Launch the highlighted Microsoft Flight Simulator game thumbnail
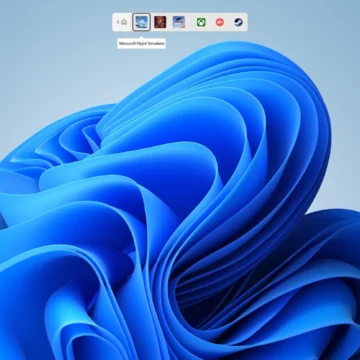The image size is (360, 360). (141, 22)
